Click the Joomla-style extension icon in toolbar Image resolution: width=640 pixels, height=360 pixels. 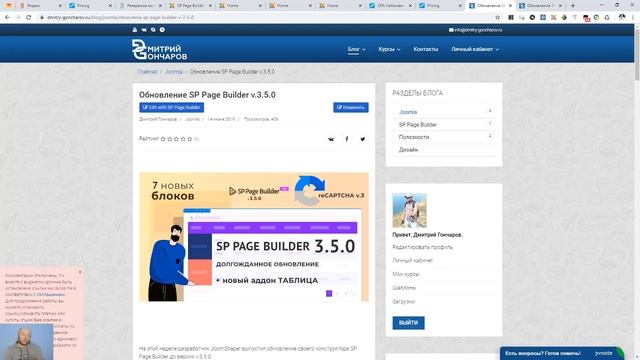[553, 18]
